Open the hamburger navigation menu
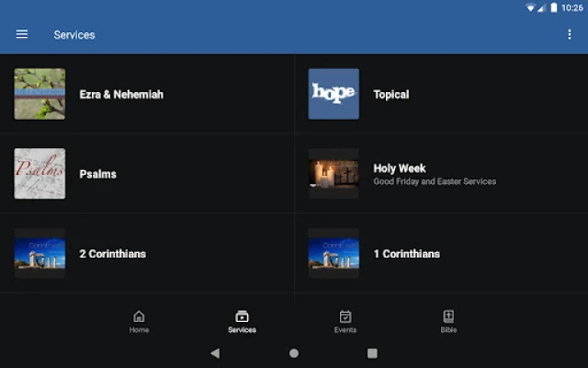588x368 pixels. pos(22,35)
